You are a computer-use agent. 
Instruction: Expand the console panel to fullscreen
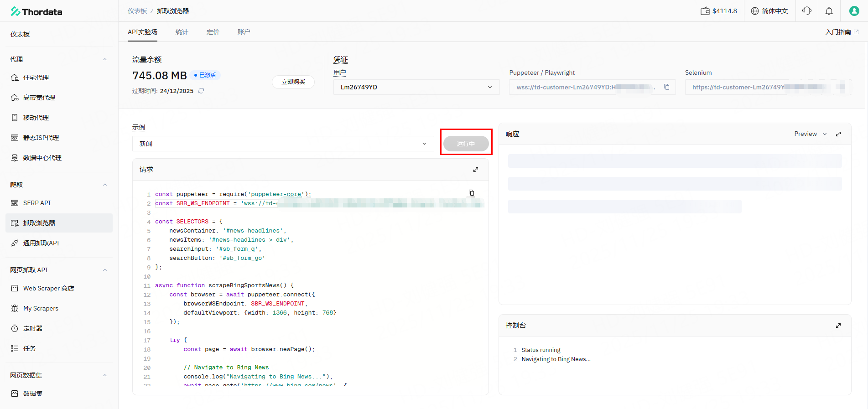tap(838, 326)
